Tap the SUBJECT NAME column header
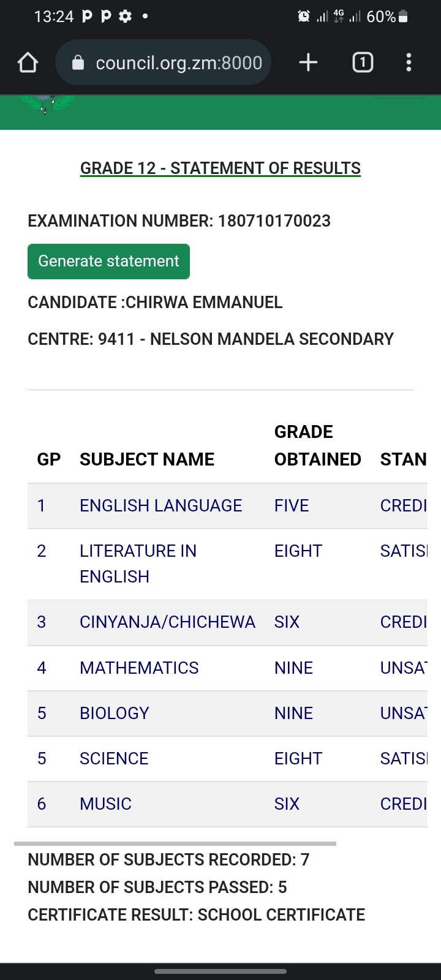 point(147,459)
